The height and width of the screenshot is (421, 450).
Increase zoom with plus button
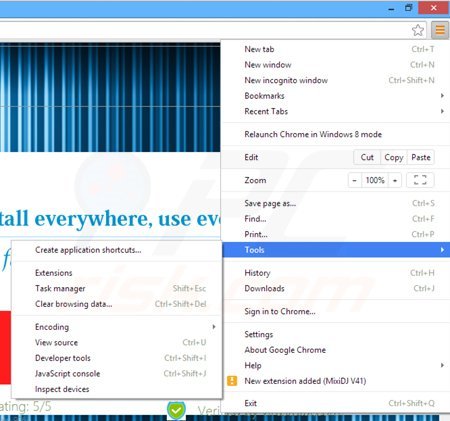(395, 180)
